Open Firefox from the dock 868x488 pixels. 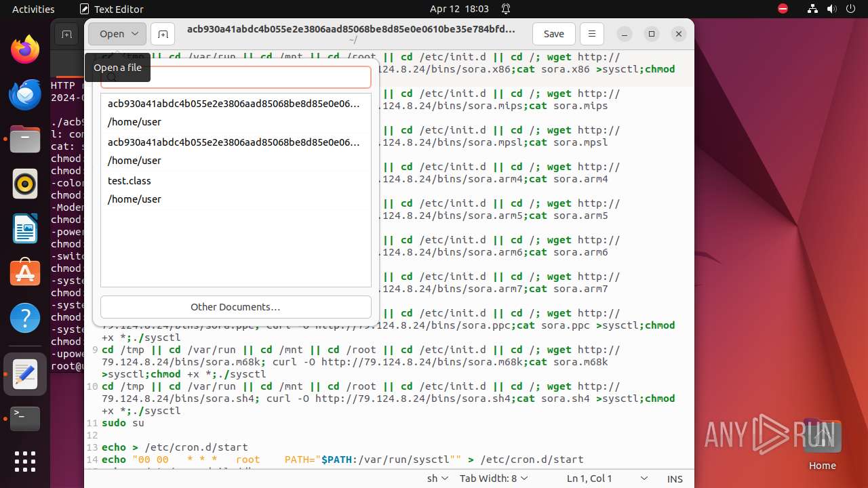[25, 49]
